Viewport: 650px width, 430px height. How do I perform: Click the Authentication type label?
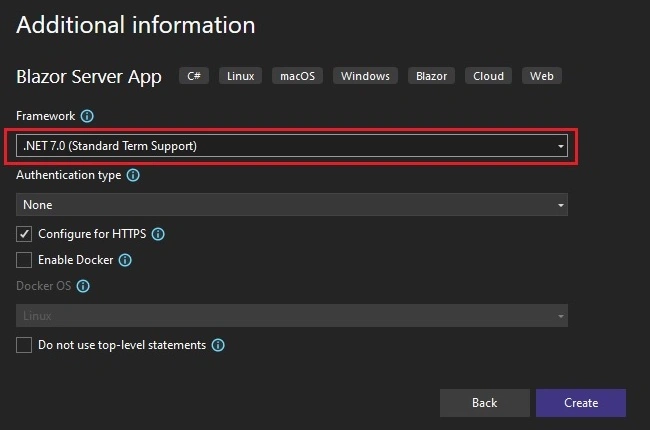click(69, 175)
